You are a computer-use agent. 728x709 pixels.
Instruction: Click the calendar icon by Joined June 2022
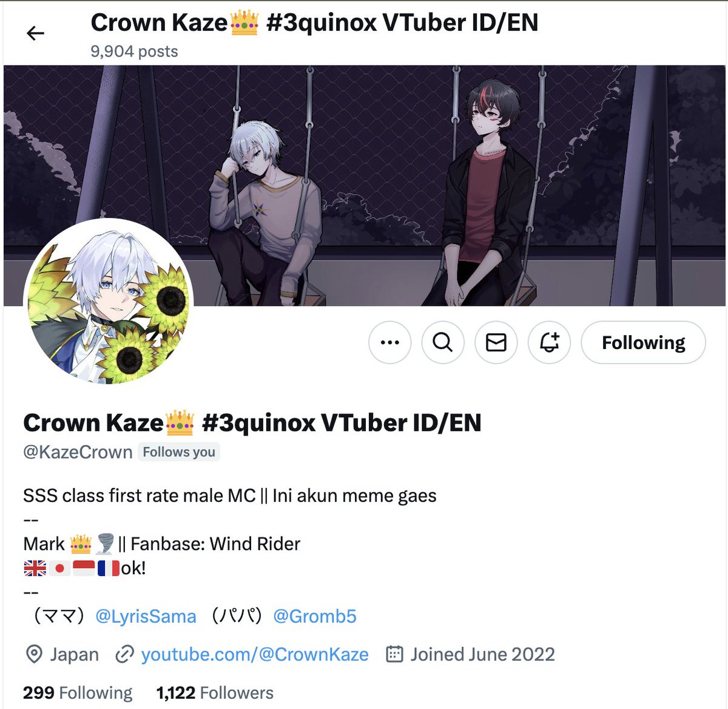395,654
